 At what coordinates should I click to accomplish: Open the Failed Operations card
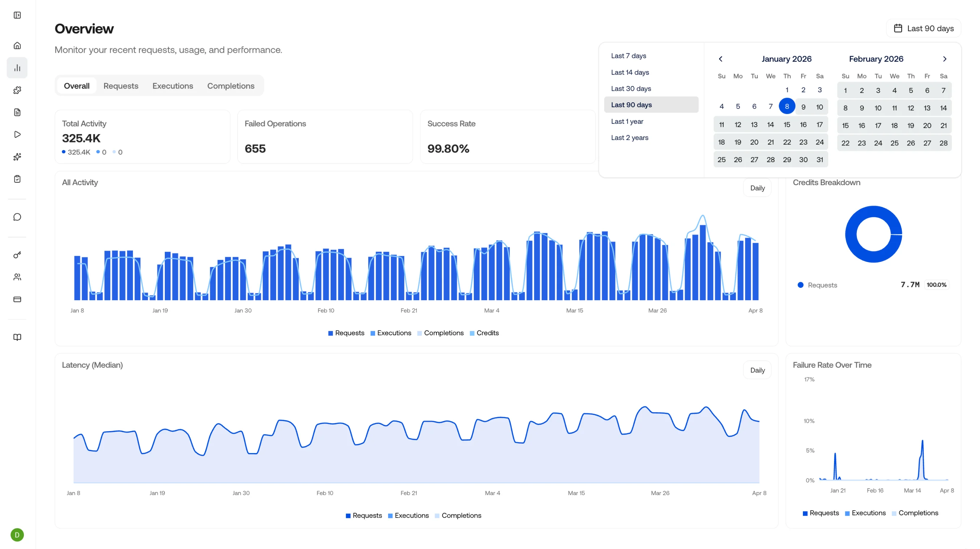(x=325, y=137)
